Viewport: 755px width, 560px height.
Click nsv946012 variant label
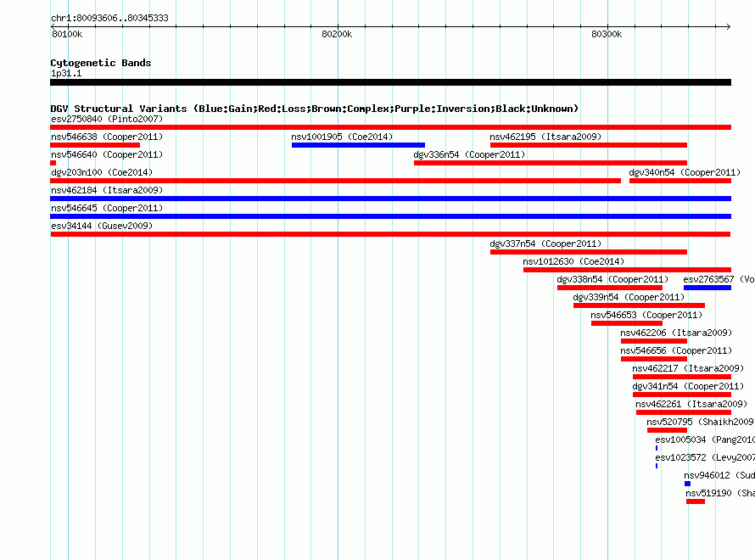[719, 475]
